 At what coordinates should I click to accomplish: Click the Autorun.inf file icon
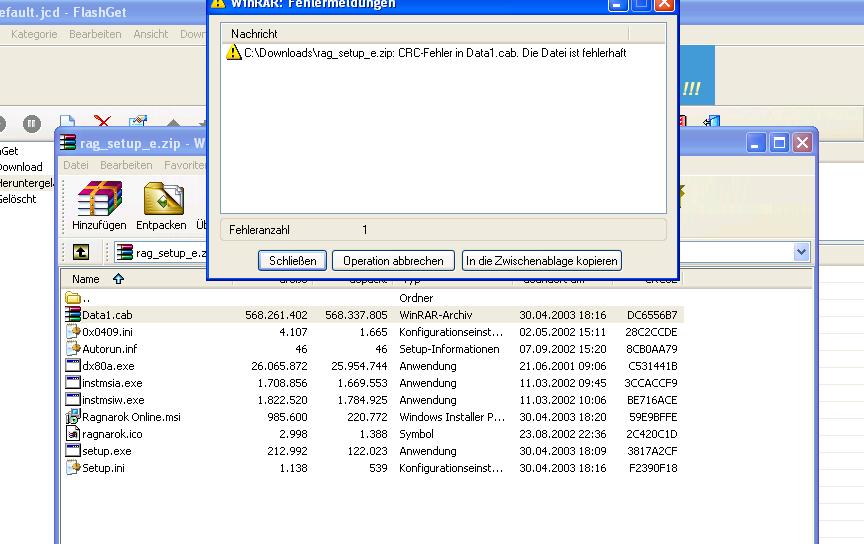[73, 348]
